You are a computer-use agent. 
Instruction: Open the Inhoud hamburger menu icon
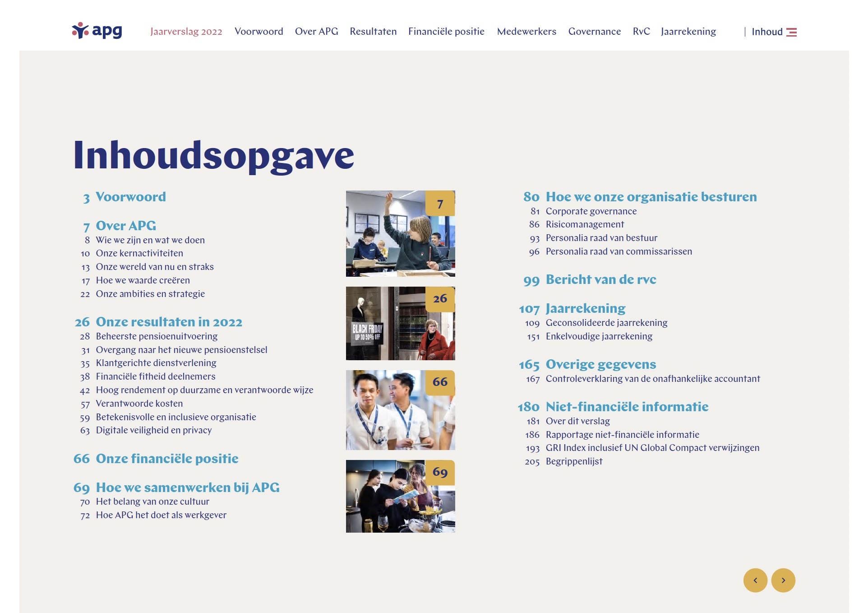pyautogui.click(x=791, y=32)
